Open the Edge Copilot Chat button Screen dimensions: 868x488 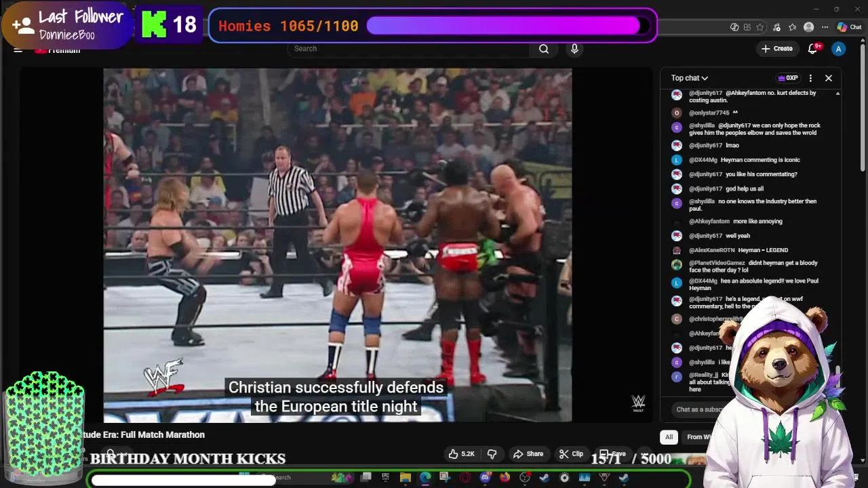(849, 27)
